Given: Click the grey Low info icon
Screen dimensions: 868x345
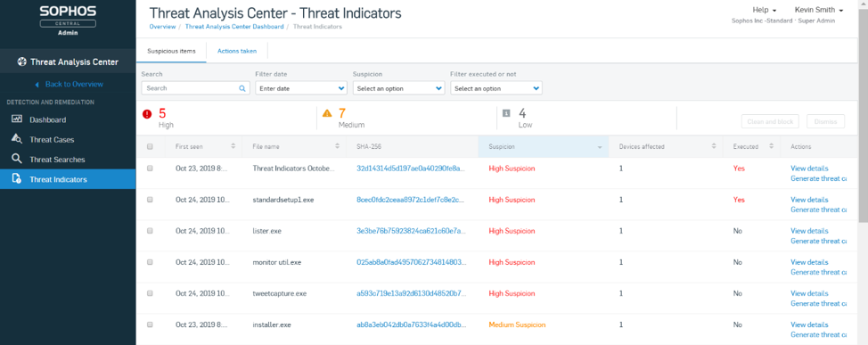Looking at the screenshot, I should coord(506,113).
